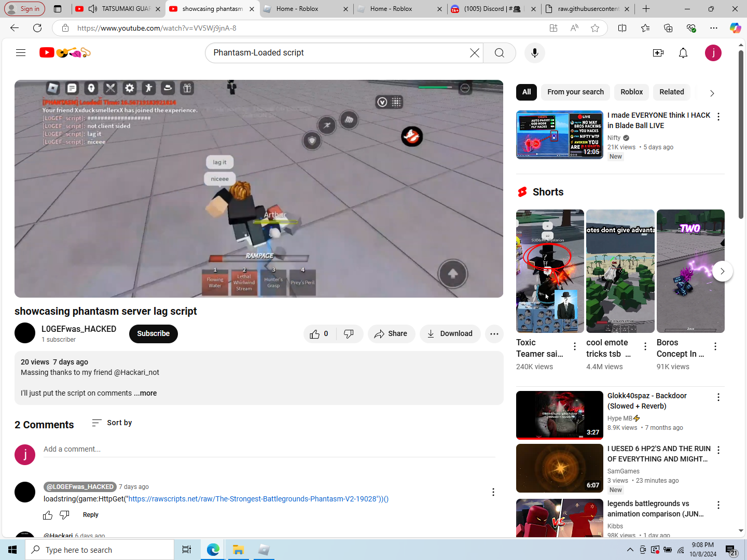Select the Related filter chip
The height and width of the screenshot is (560, 747).
coord(672,92)
